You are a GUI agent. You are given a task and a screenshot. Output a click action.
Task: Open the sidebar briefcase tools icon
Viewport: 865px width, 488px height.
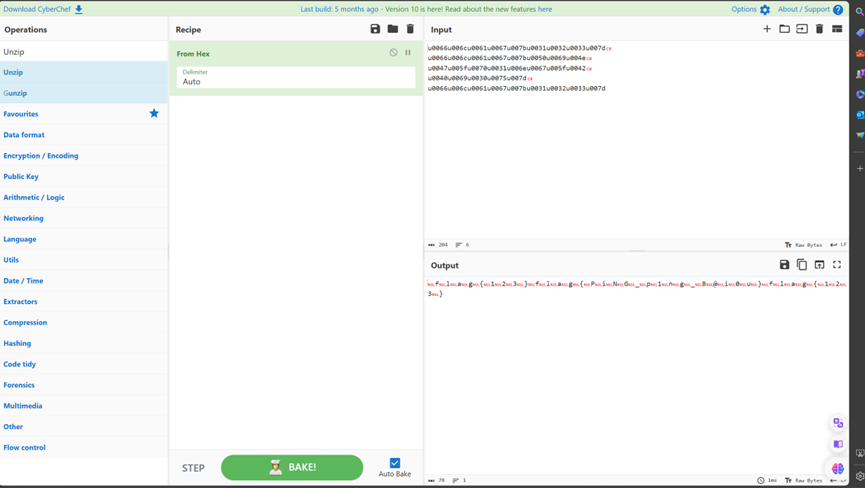[x=860, y=53]
